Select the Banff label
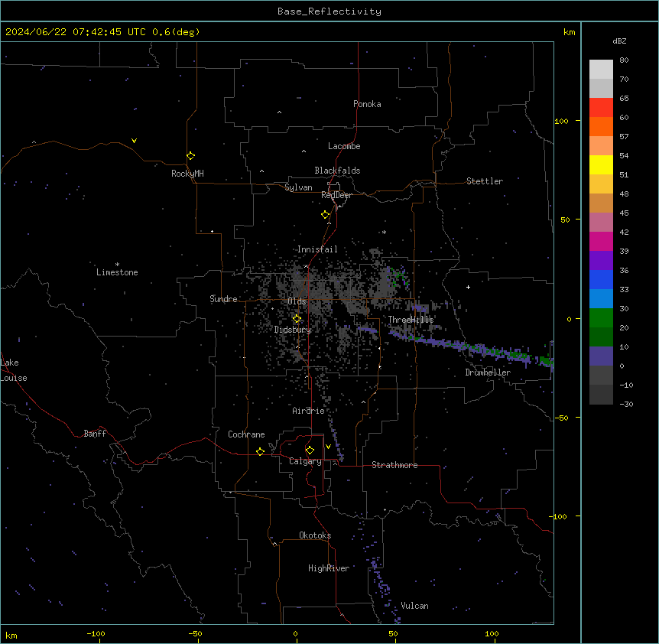 click(x=95, y=434)
